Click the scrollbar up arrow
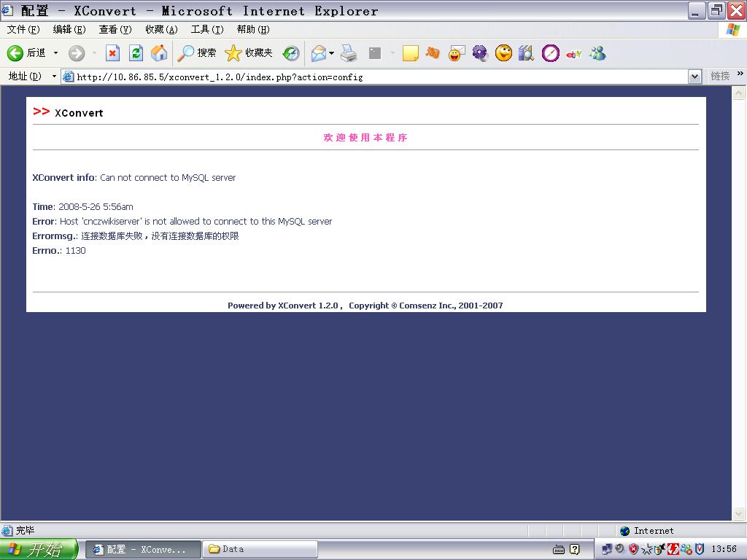The width and height of the screenshot is (747, 560). [x=738, y=93]
